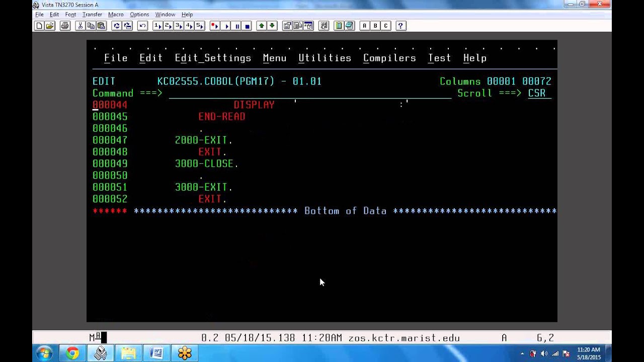Click the Cut scissors icon

pos(80,26)
